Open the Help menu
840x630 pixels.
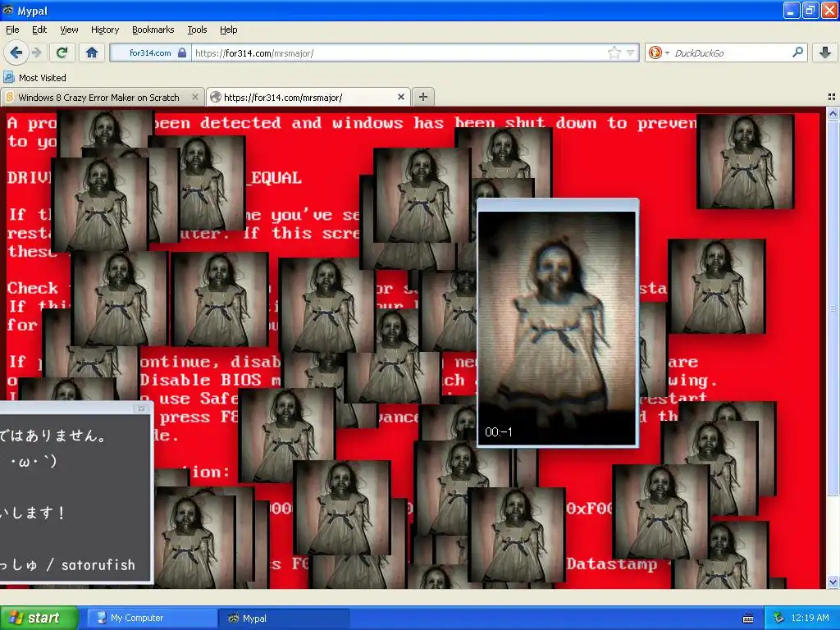click(228, 30)
